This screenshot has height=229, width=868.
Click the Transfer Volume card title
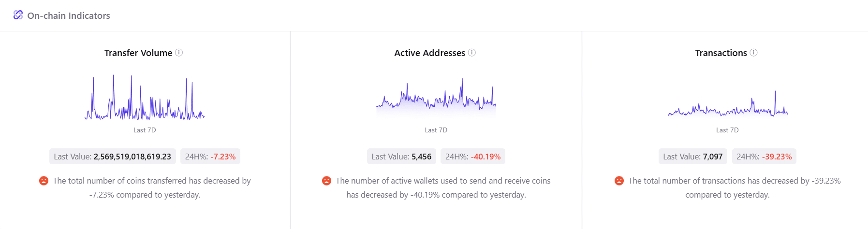click(138, 53)
